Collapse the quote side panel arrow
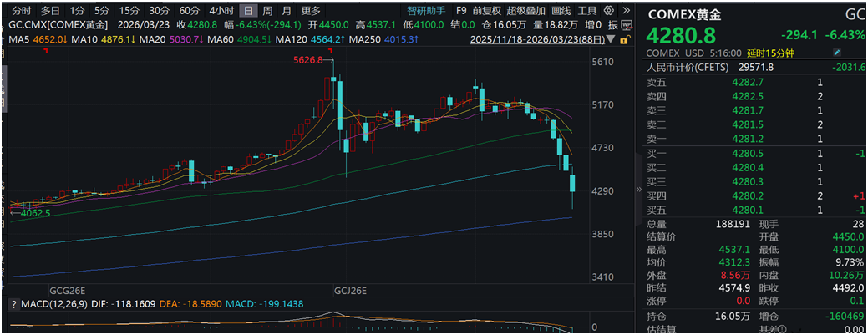Viewport: 868px width, 335px height. 637,189
